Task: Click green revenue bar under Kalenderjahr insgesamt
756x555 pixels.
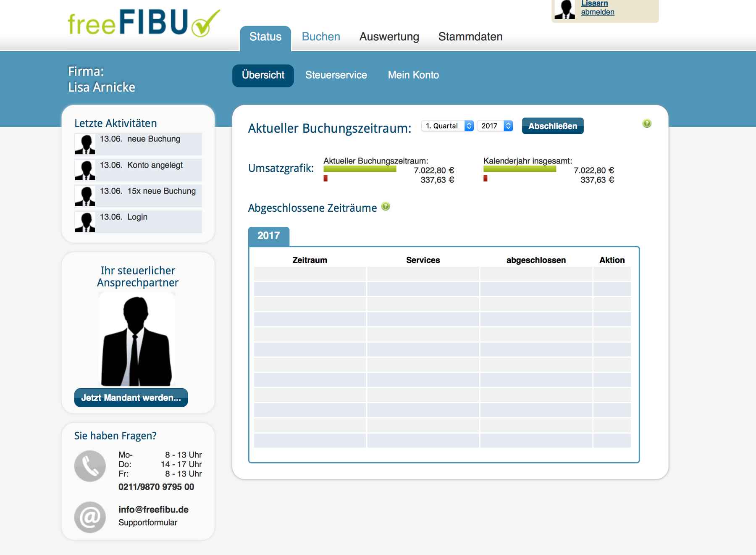Action: pyautogui.click(x=520, y=169)
